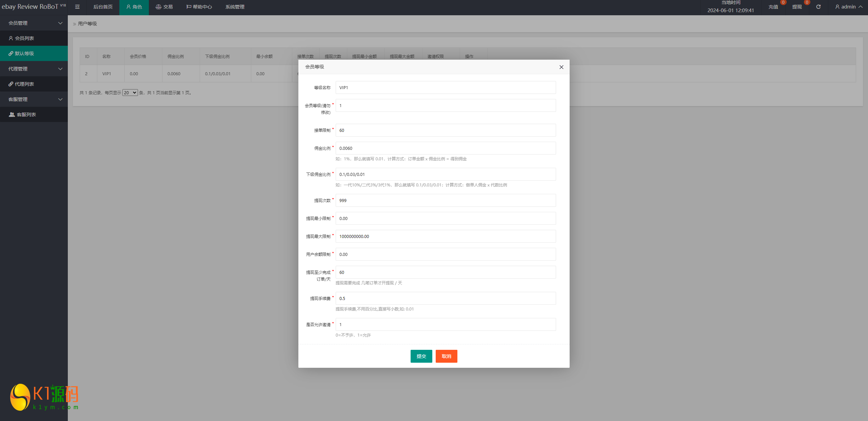Click the 下级佣金比例 input field

click(446, 174)
